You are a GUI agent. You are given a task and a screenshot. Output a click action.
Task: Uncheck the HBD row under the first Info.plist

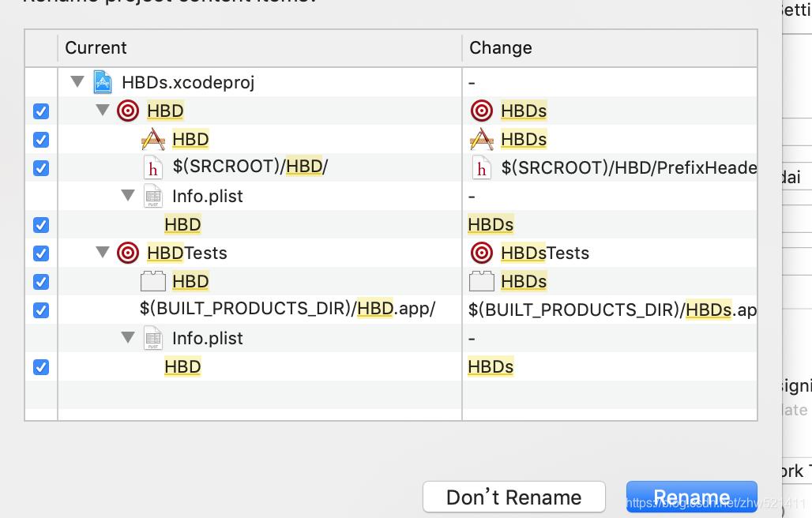pyautogui.click(x=41, y=225)
